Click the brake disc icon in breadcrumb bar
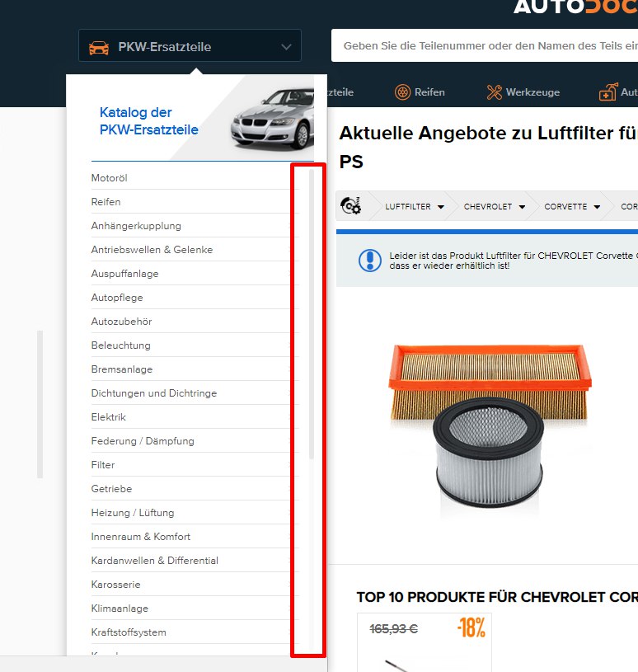The height and width of the screenshot is (672, 638). (x=351, y=205)
